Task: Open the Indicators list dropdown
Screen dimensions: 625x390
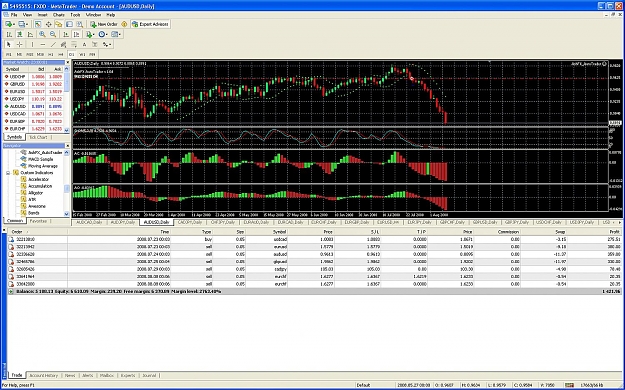Action: click(x=90, y=35)
